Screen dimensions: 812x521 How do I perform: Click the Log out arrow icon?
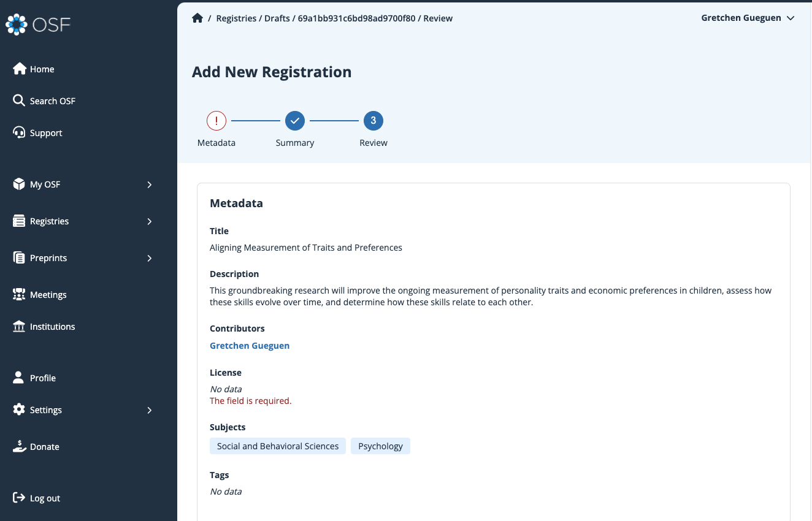point(19,498)
